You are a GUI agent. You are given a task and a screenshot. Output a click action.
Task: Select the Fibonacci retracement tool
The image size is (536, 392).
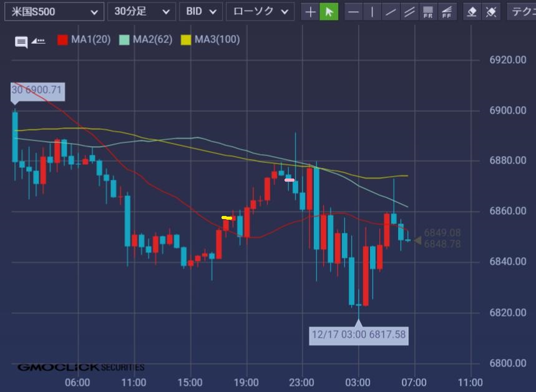coord(428,12)
